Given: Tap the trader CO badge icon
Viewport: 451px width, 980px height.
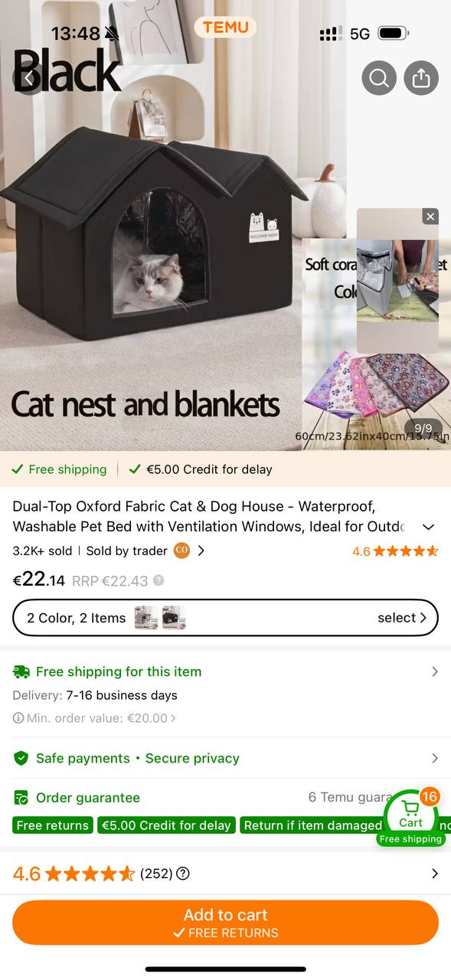Looking at the screenshot, I should 181,550.
